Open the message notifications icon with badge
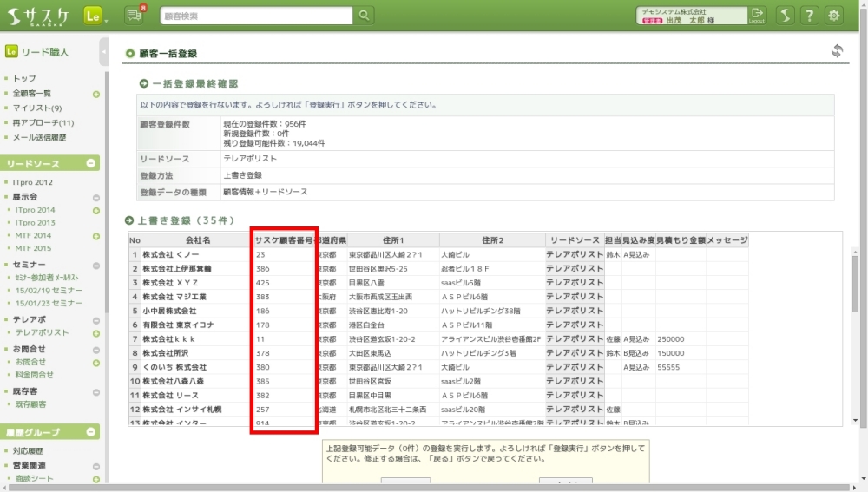 pos(133,16)
